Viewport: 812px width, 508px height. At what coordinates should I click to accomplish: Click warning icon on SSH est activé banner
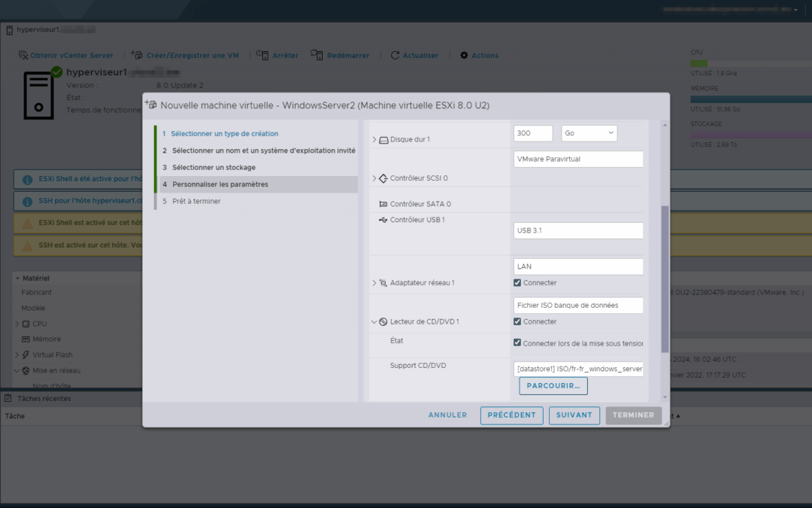[x=28, y=245]
